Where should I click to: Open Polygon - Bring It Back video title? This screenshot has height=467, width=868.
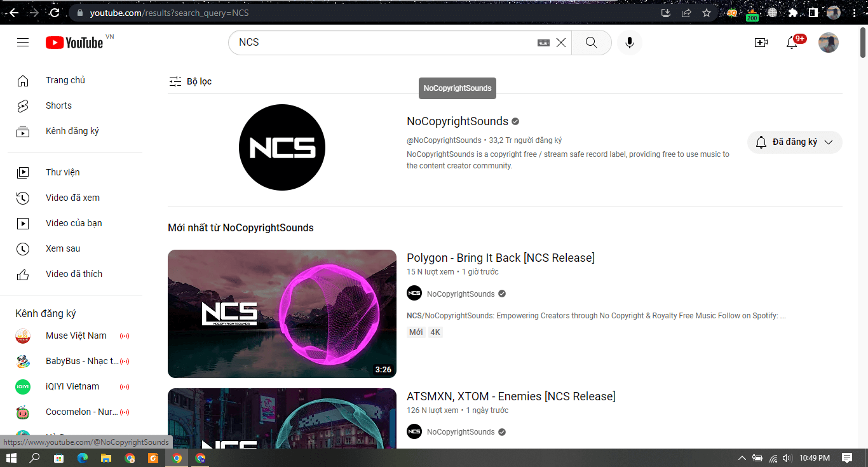(500, 258)
